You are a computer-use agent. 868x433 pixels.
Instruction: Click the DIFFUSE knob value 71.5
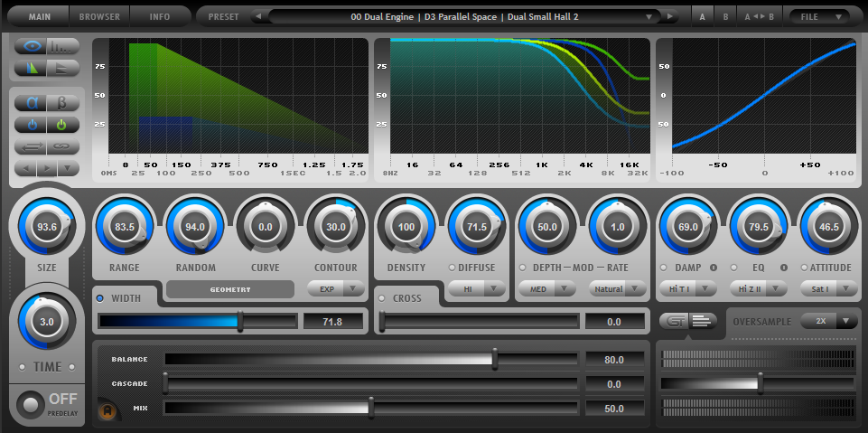[477, 227]
